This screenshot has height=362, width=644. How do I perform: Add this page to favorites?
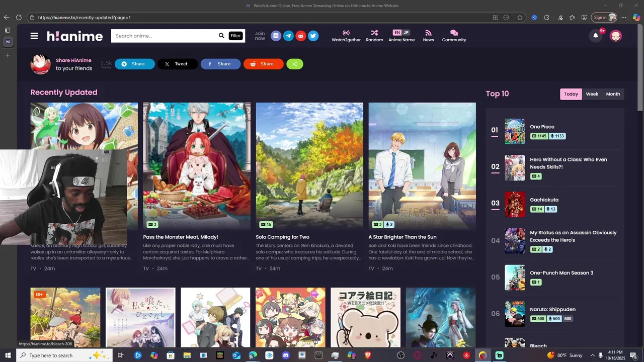(520, 17)
